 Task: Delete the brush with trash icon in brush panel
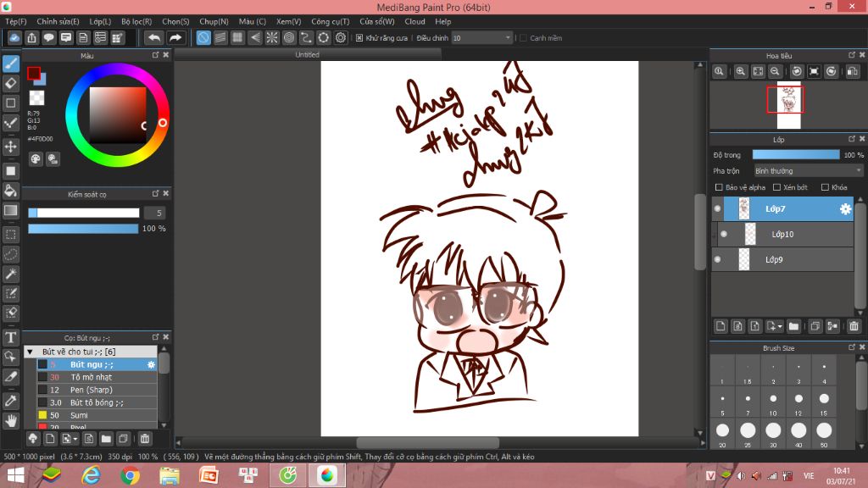pos(145,439)
